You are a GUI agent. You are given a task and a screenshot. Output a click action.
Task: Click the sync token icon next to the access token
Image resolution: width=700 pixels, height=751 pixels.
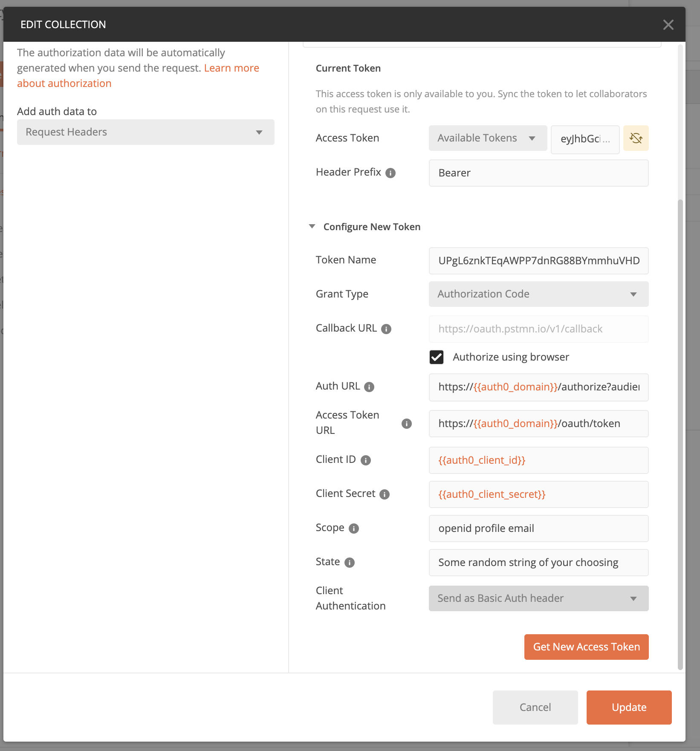(x=636, y=138)
